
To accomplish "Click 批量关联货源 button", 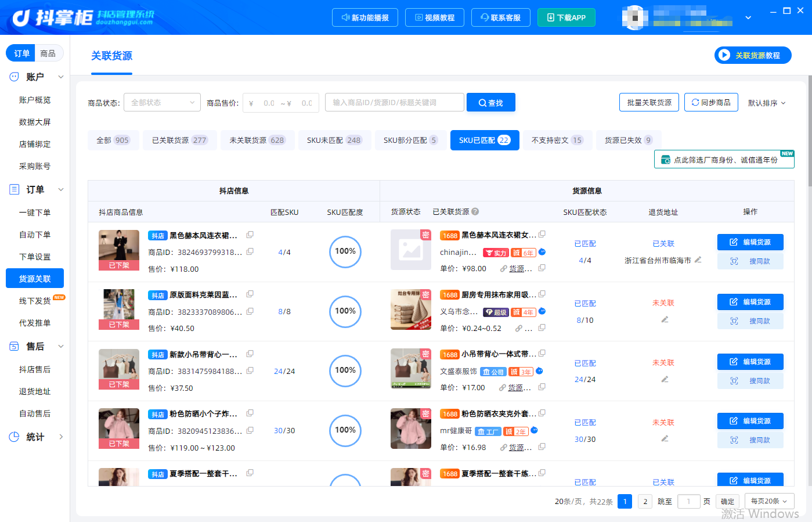I will coord(649,102).
